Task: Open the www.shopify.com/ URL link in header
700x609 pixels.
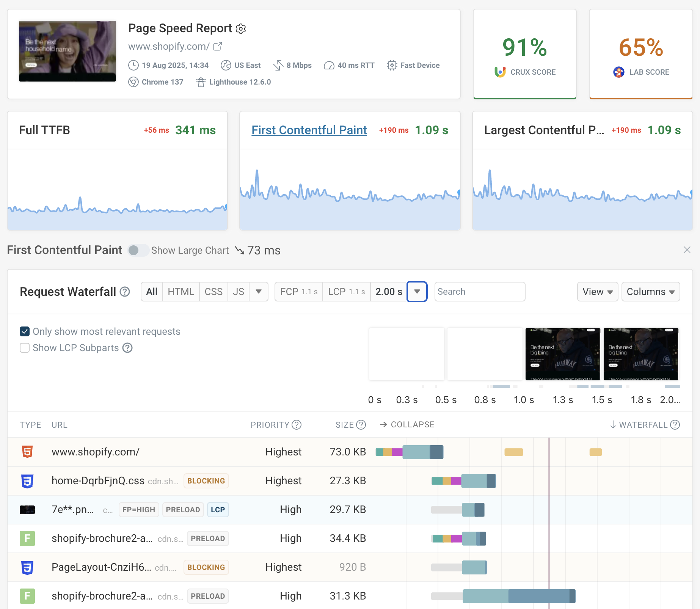Action: coord(169,46)
